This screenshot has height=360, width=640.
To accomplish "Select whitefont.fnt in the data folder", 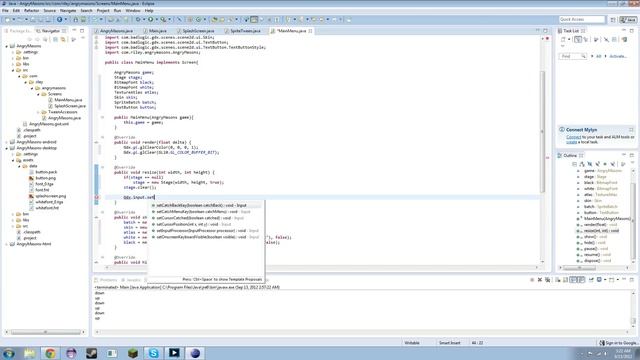I will (x=47, y=208).
